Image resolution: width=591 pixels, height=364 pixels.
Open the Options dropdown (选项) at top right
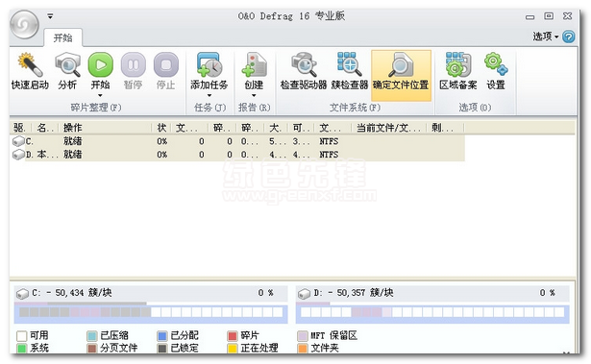pos(546,36)
